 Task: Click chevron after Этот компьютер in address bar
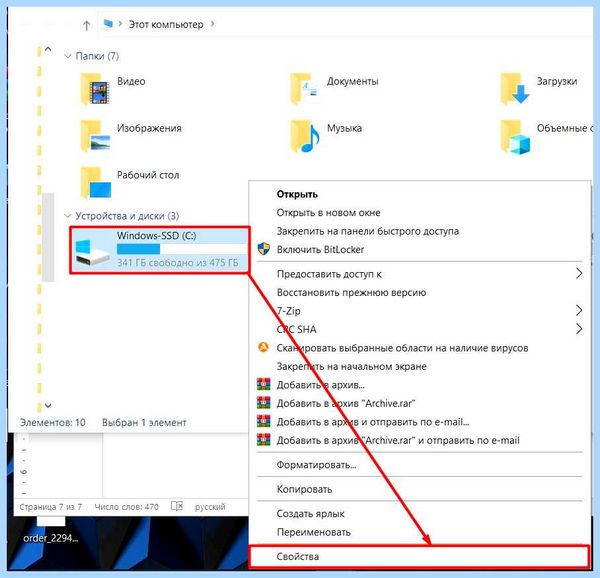pos(213,24)
